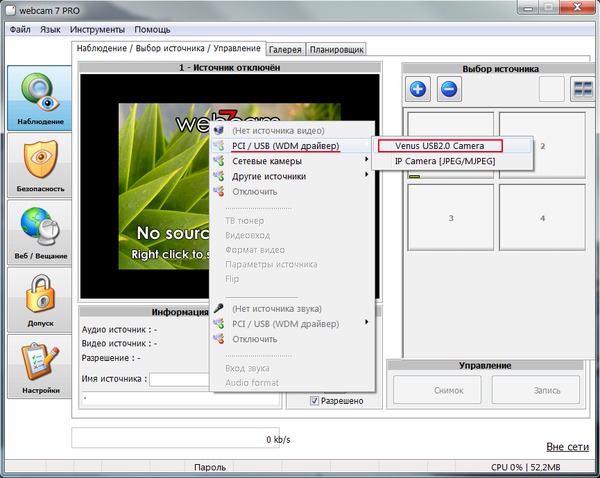Open the Настройки settings section
Viewport: 600px width, 478px height.
point(39,367)
